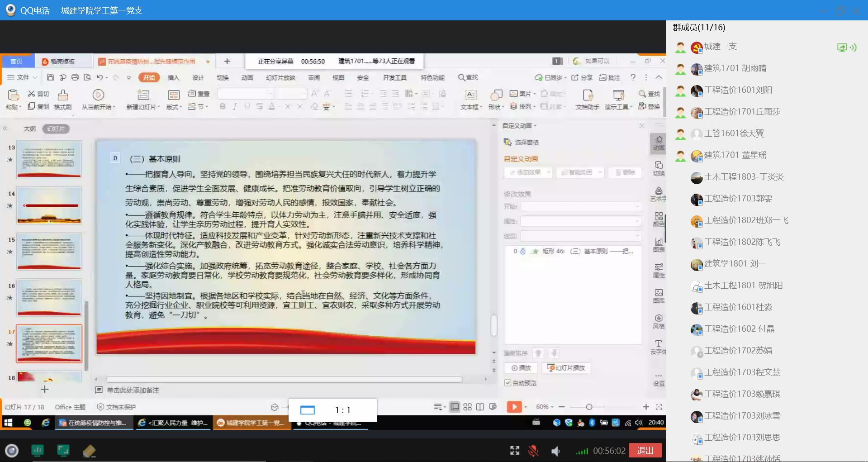Click the pencil annotation icon
Viewport: 868px width, 462px height.
[89, 451]
